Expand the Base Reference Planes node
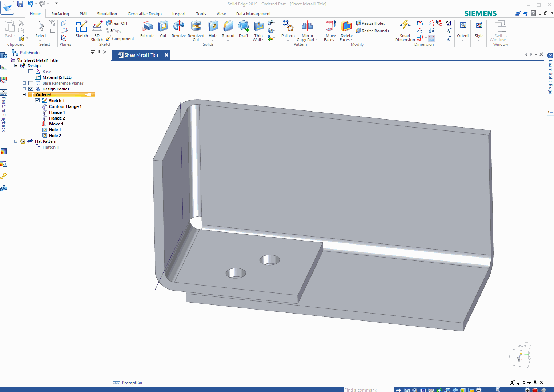The height and width of the screenshot is (392, 554). (24, 83)
